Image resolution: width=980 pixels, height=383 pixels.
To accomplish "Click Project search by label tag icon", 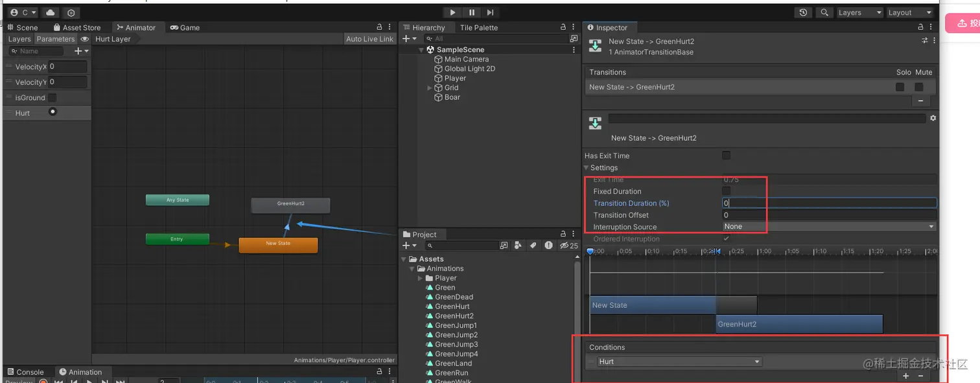I will pyautogui.click(x=533, y=246).
